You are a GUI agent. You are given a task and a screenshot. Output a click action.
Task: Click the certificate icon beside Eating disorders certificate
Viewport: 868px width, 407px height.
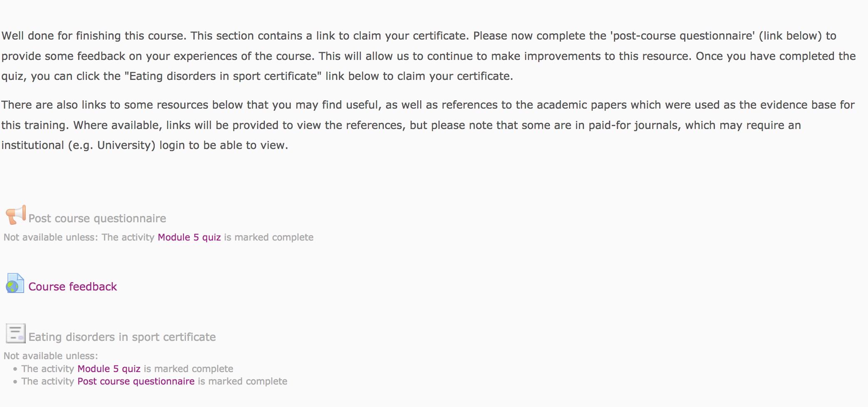[16, 333]
